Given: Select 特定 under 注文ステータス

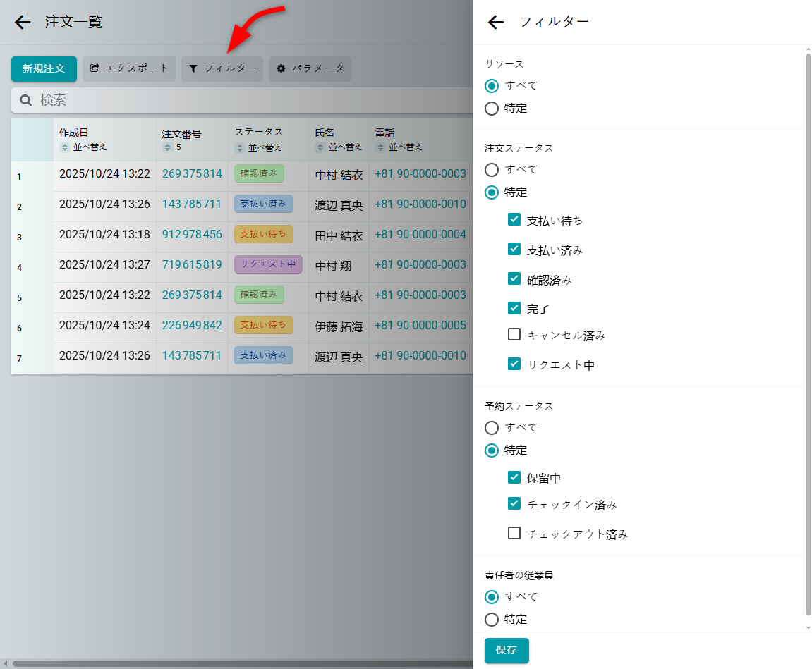Looking at the screenshot, I should pos(492,192).
